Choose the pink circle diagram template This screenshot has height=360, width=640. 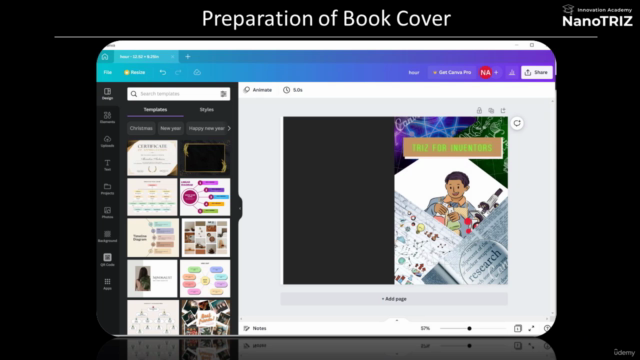[205, 197]
